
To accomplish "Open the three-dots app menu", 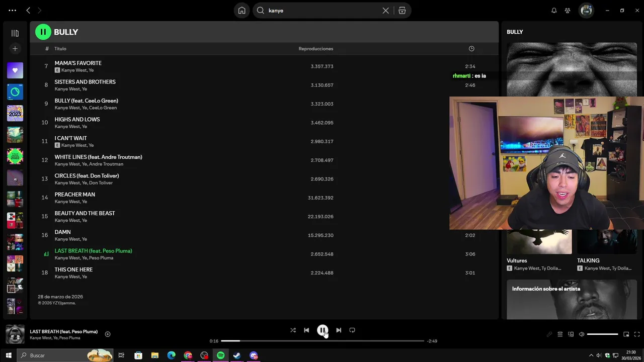I will tap(13, 11).
